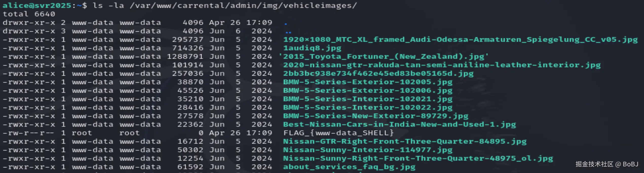Image resolution: width=644 pixels, height=173 pixels.
Task: Click the 1920×1080_MTC_XL_framed_Audi-Odessa jpg filename
Action: coord(460,39)
